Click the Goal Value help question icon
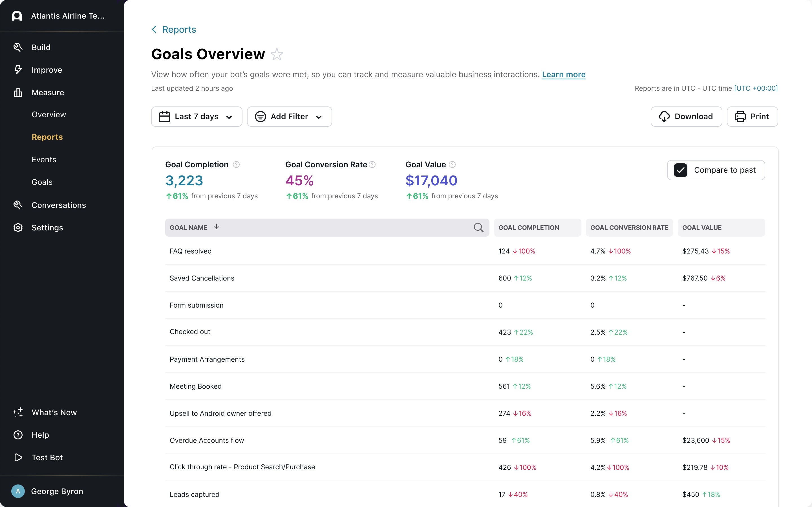Image resolution: width=812 pixels, height=507 pixels. [x=452, y=165]
